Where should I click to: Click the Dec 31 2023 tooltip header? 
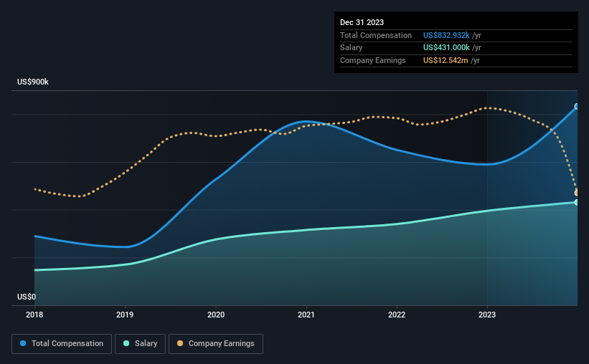(362, 22)
